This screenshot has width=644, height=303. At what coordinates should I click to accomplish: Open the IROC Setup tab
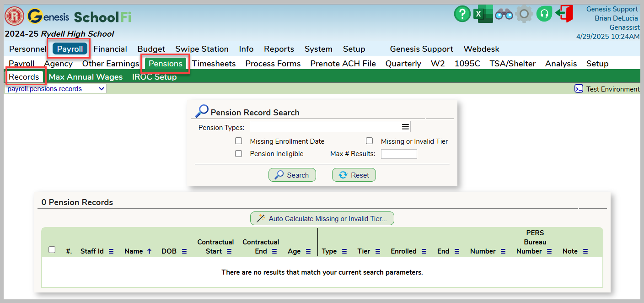(x=155, y=77)
